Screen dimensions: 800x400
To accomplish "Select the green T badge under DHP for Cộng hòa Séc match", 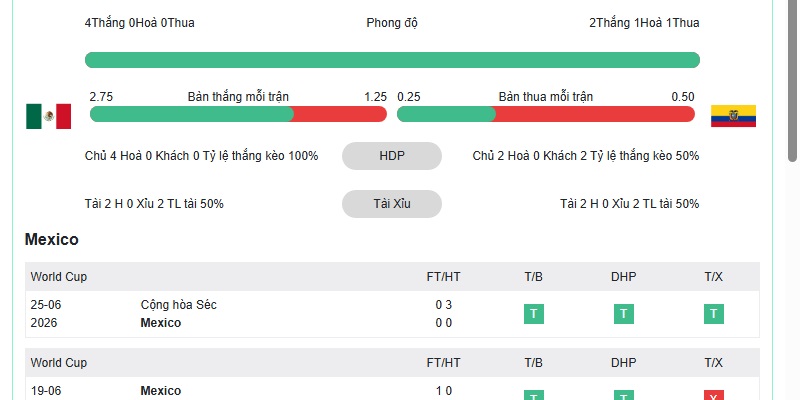I will (x=623, y=314).
